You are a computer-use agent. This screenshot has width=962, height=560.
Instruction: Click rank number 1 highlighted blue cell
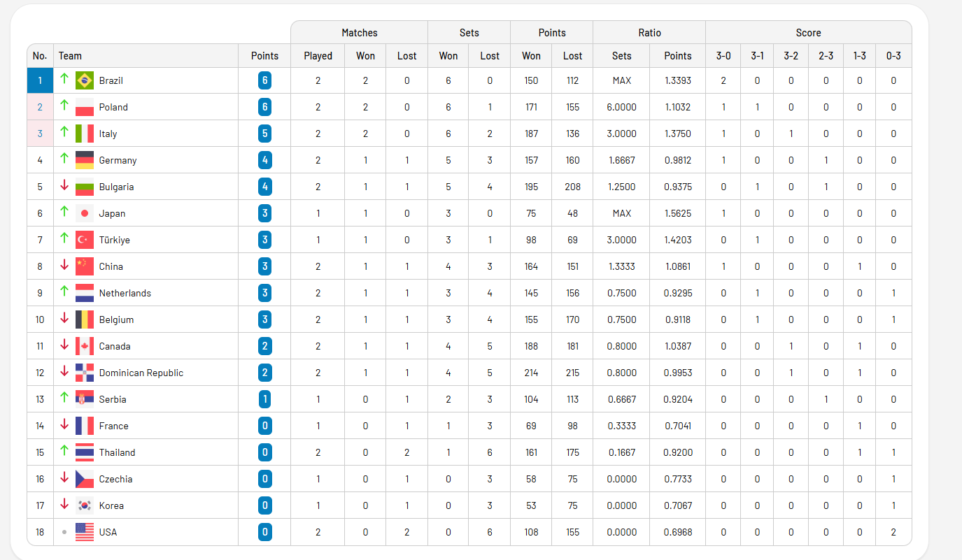click(40, 80)
